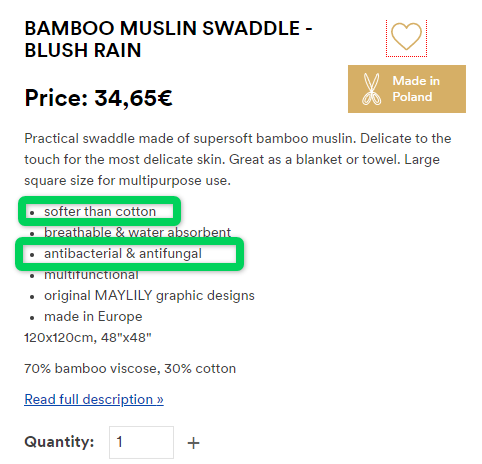Click the price 34,65€ text
This screenshot has width=482, height=464.
click(x=133, y=98)
